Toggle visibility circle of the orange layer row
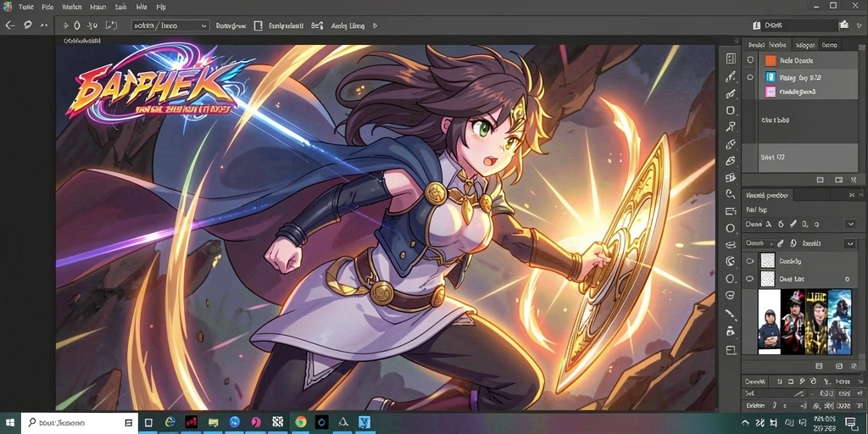 tap(751, 60)
